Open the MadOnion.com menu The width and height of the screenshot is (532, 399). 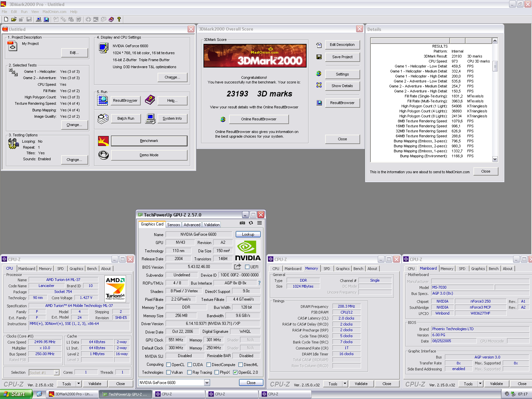click(54, 12)
